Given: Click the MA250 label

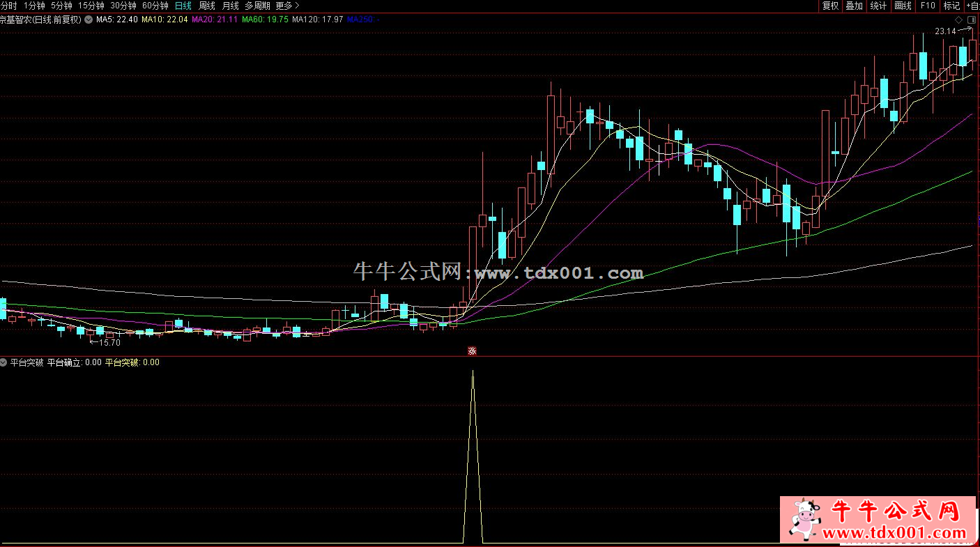Looking at the screenshot, I should pyautogui.click(x=362, y=20).
